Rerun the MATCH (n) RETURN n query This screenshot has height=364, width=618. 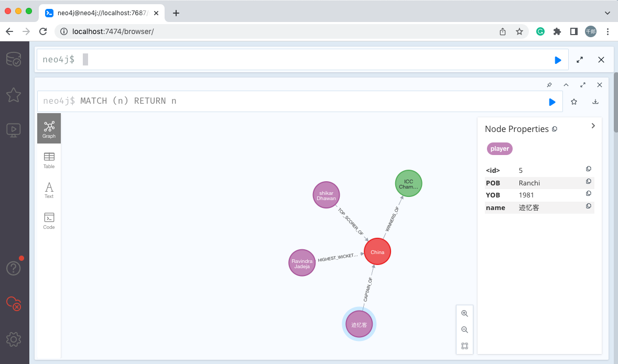[x=552, y=102]
